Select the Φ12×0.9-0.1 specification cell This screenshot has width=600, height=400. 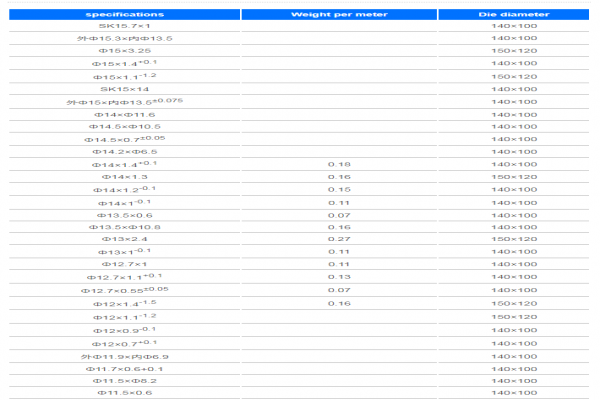(125, 330)
